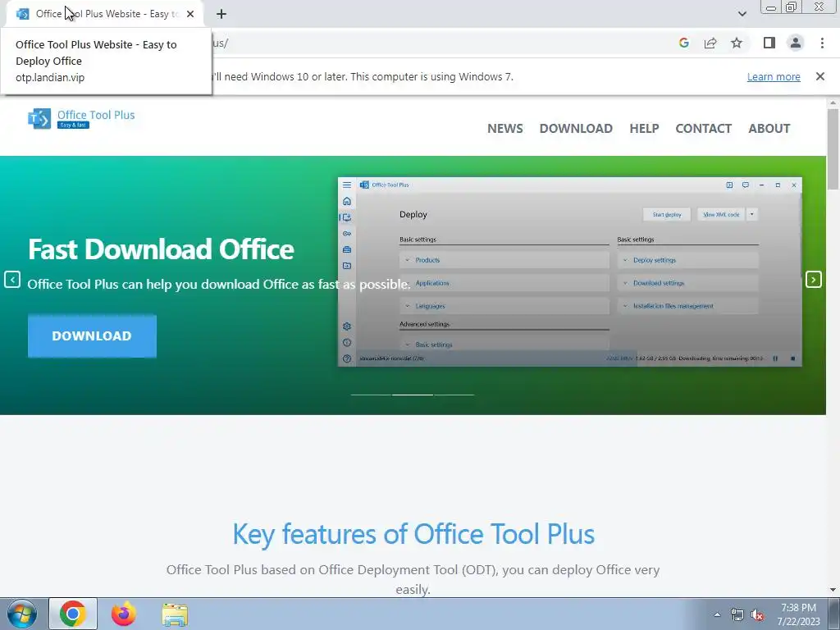
Task: Expand the Products section
Action: 504,260
